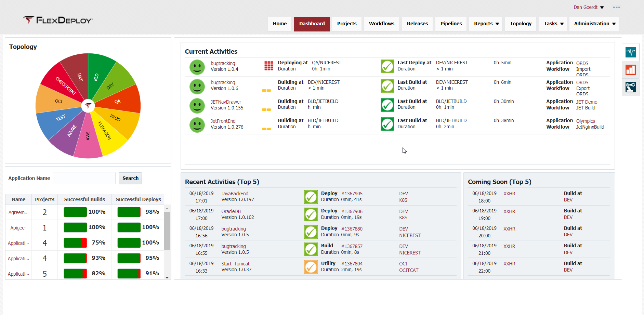Open the Olympics application link
The image size is (644, 315).
pyautogui.click(x=586, y=121)
